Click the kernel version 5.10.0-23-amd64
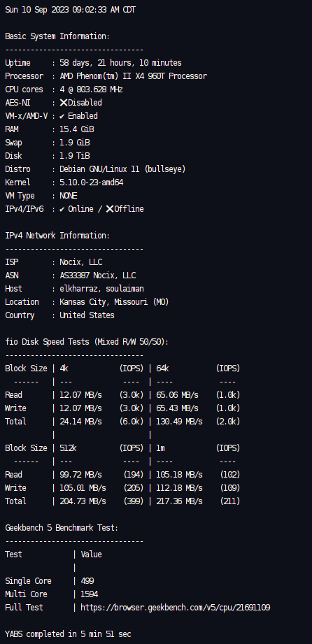This screenshot has height=644, width=312. (92, 183)
